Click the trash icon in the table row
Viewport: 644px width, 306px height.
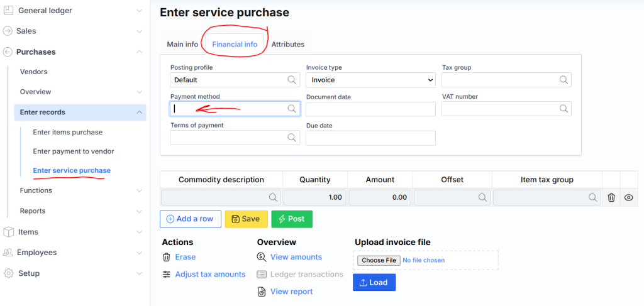click(611, 198)
